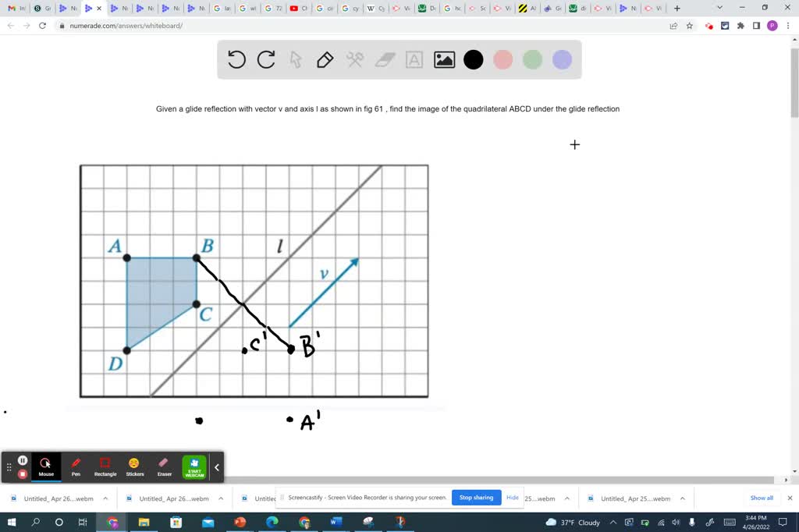
Task: Click the Stop sharing button
Action: click(x=476, y=497)
